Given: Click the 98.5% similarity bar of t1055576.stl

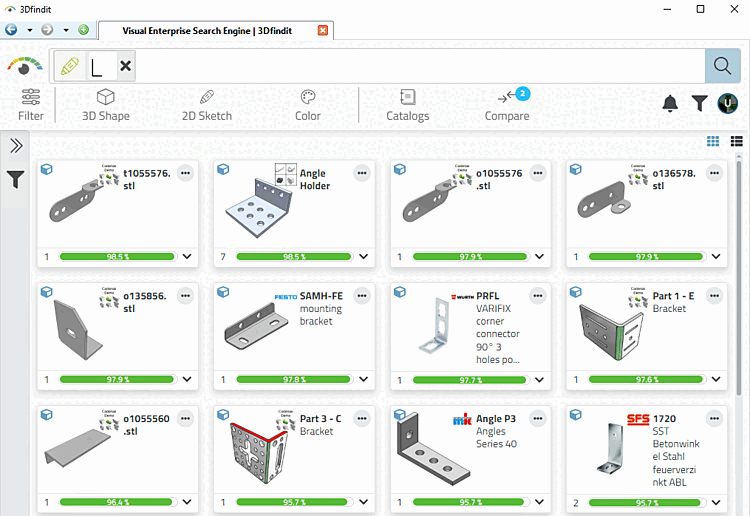Looking at the screenshot, I should click(x=117, y=257).
